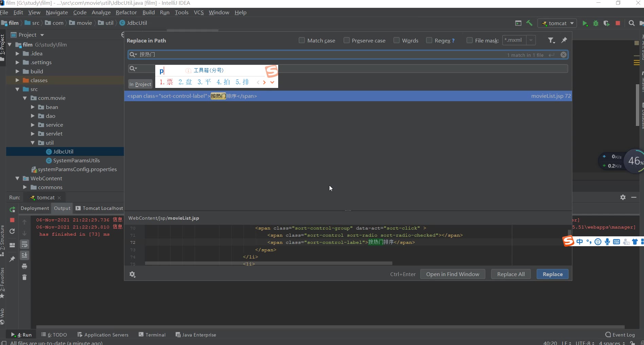Open settings gear in Replace dialog footer

pyautogui.click(x=132, y=274)
